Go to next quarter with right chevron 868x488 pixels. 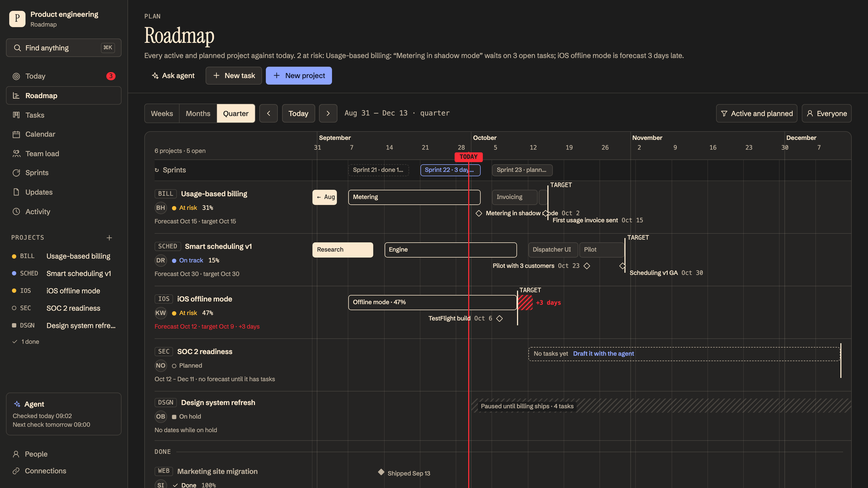coord(328,114)
